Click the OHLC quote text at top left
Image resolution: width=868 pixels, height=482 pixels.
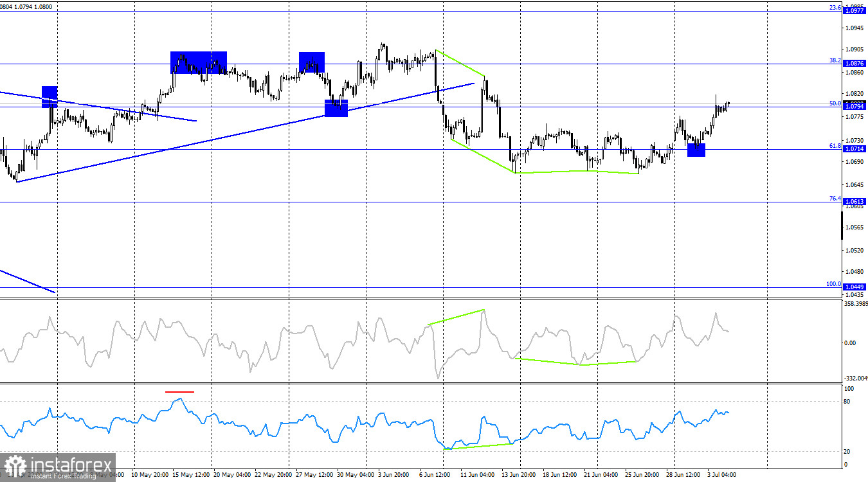[26, 6]
